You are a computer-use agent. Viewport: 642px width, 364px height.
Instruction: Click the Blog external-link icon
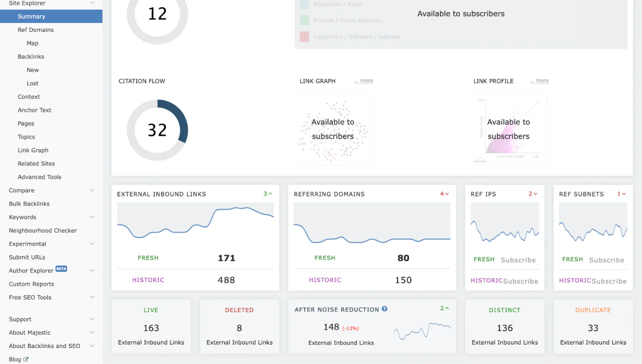coord(26,359)
